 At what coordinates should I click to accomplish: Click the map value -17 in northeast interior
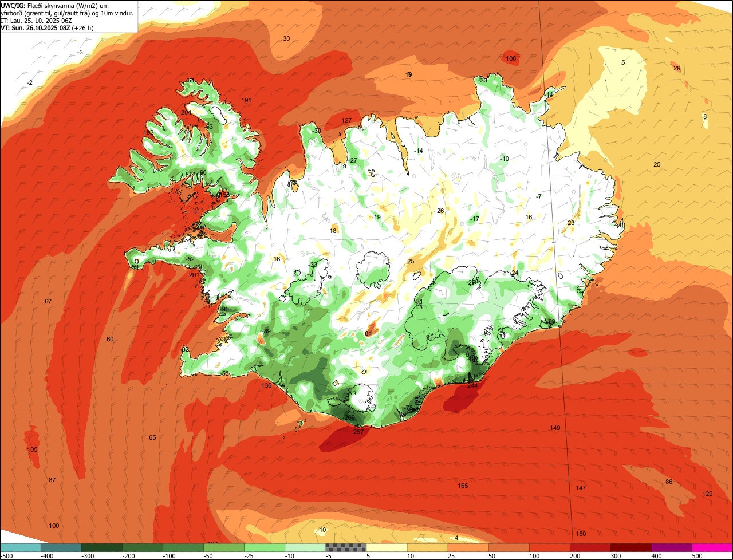474,219
